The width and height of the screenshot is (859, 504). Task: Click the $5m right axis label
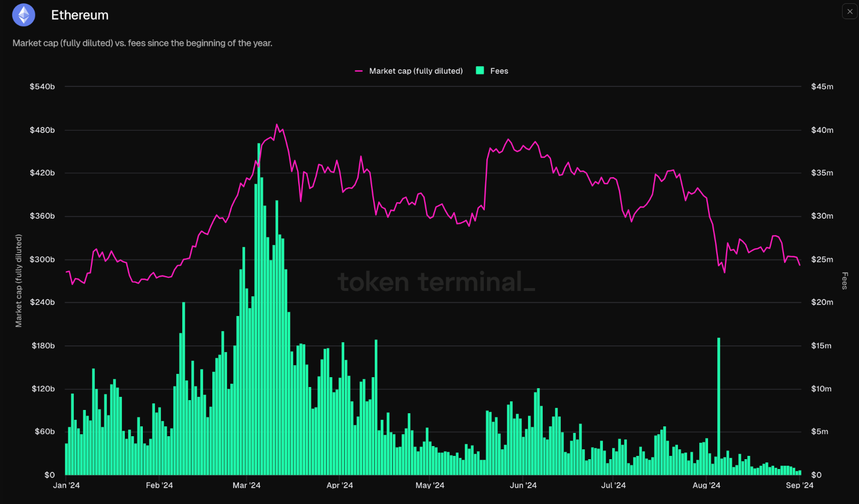pyautogui.click(x=820, y=431)
